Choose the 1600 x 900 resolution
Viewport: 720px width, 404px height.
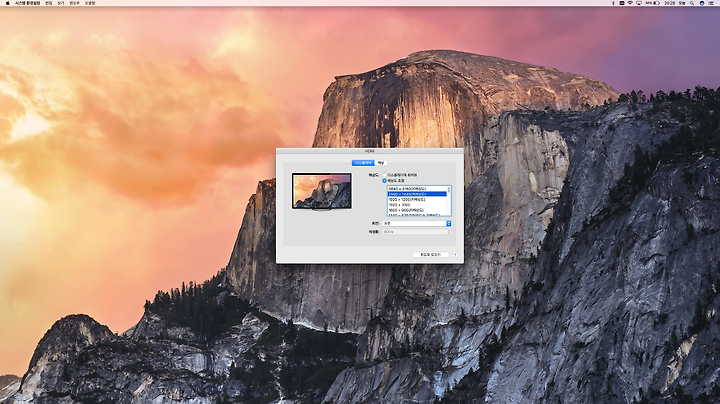417,210
